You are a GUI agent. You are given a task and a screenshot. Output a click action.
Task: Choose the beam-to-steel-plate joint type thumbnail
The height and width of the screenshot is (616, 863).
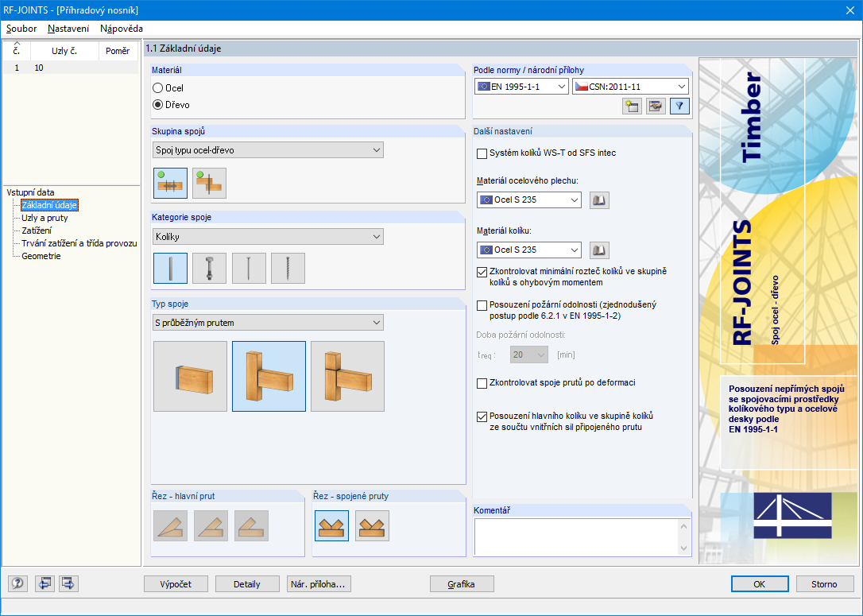[191, 377]
